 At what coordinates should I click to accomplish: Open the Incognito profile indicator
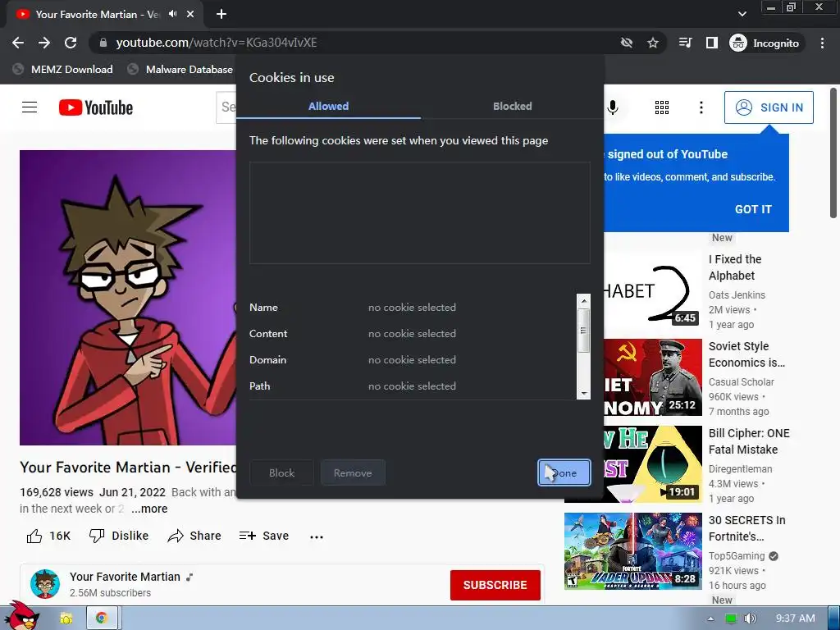point(765,43)
